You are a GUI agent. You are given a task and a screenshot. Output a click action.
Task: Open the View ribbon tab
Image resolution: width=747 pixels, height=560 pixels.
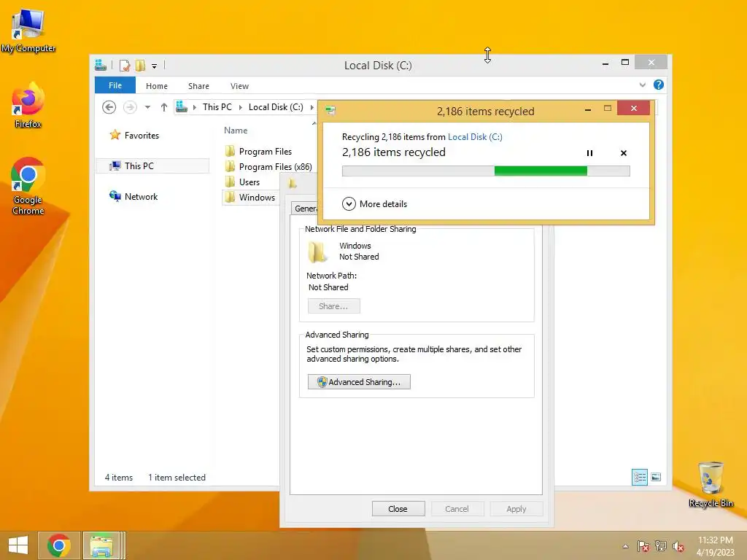[x=239, y=86]
